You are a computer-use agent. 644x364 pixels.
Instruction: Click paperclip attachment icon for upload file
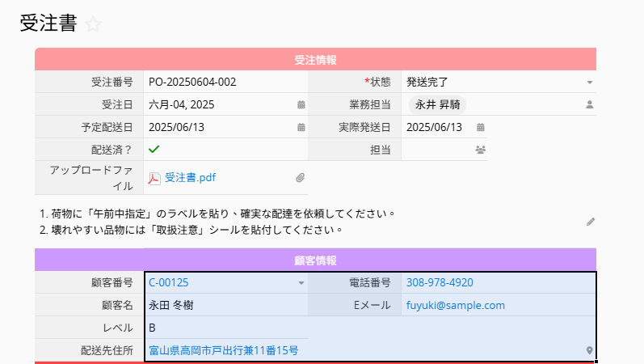(x=301, y=178)
